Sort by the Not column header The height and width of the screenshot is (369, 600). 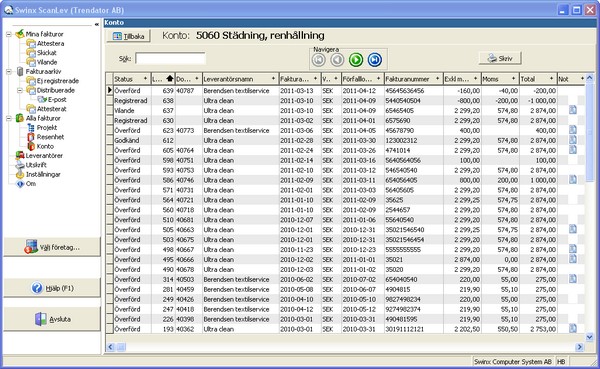tap(571, 79)
